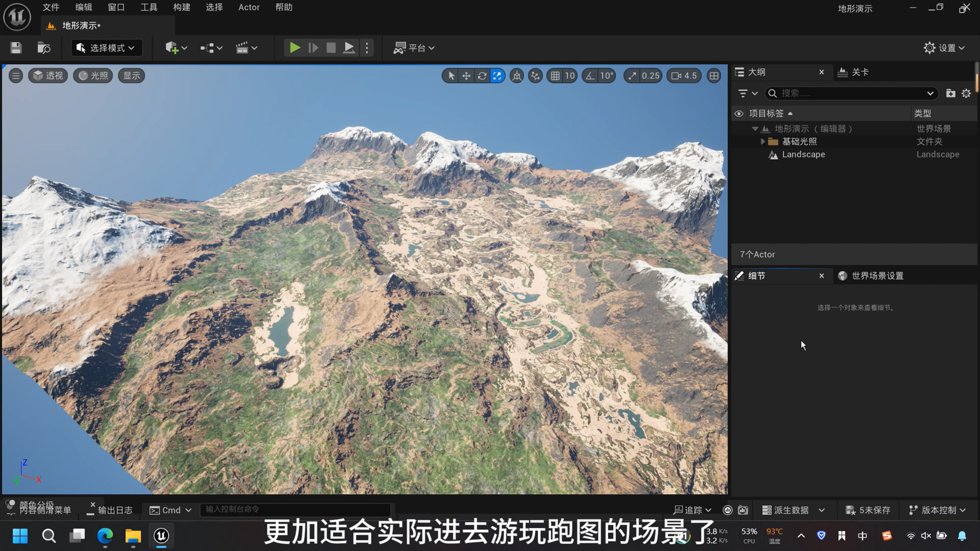Open outliner filter dropdown
This screenshot has width=980, height=551.
pos(748,93)
